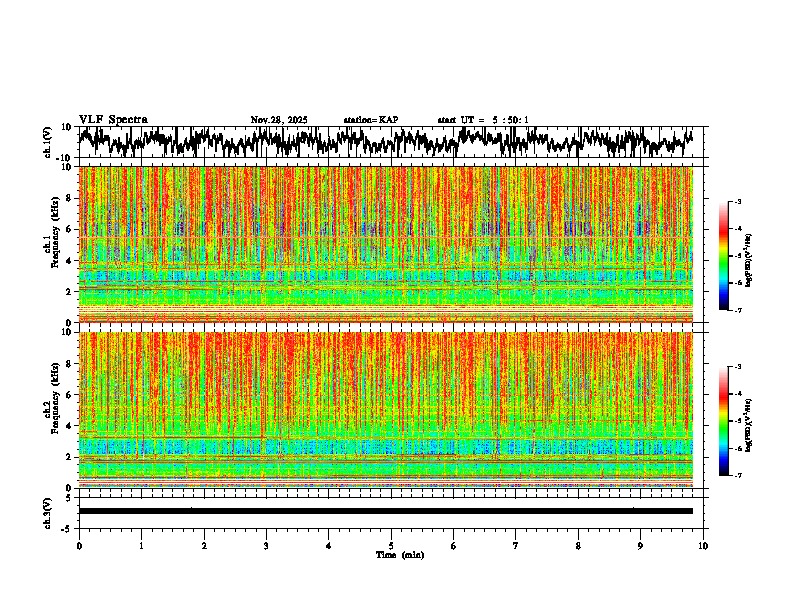Image resolution: width=792 pixels, height=612 pixels.
Task: Click the '-7' label on ch.2 colorbar
Action: click(737, 475)
